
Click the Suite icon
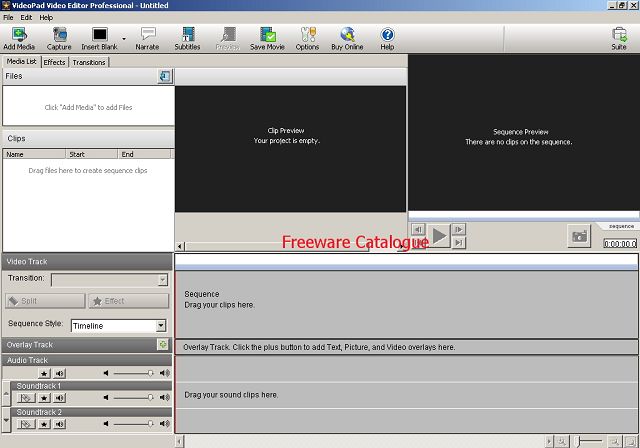619,38
